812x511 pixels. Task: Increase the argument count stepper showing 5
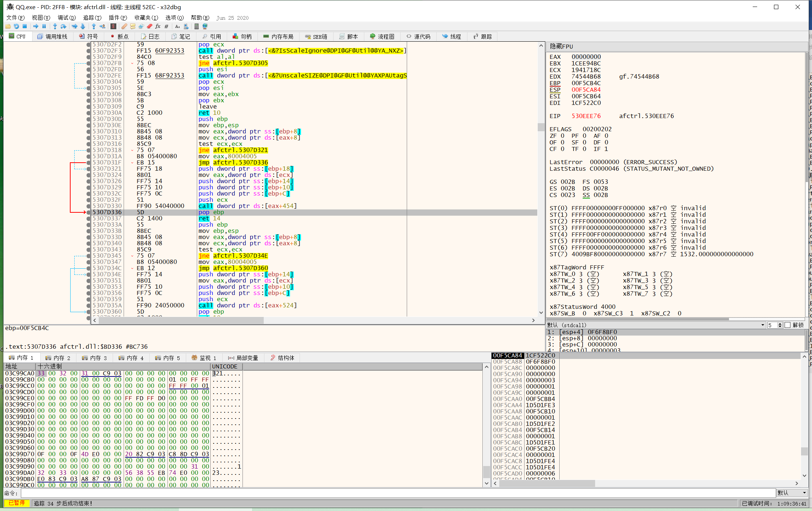coord(780,323)
